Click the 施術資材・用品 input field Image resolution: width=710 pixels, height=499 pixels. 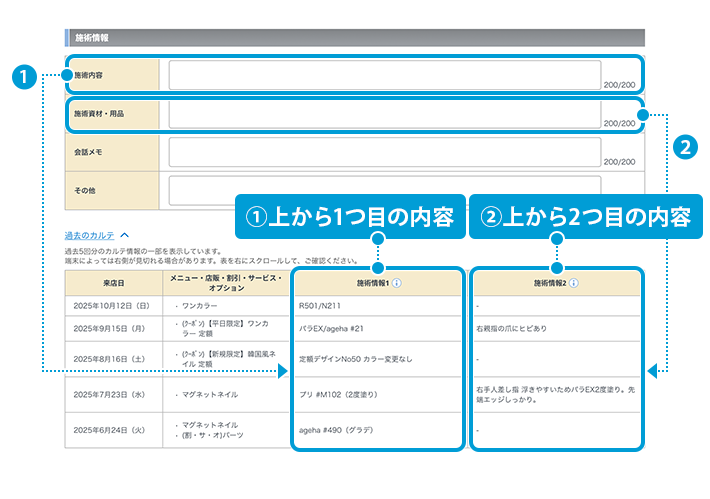pyautogui.click(x=385, y=114)
